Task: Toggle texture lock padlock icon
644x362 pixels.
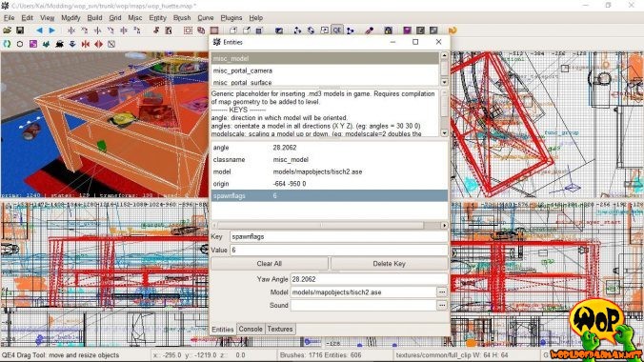Action: click(x=388, y=30)
